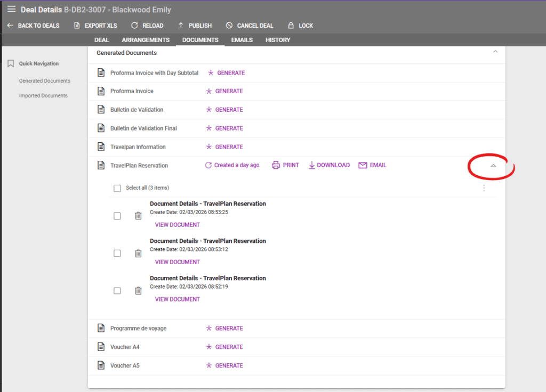Viewport: 546px width, 392px height.
Task: Reload the deal with Reload icon
Action: (x=134, y=26)
